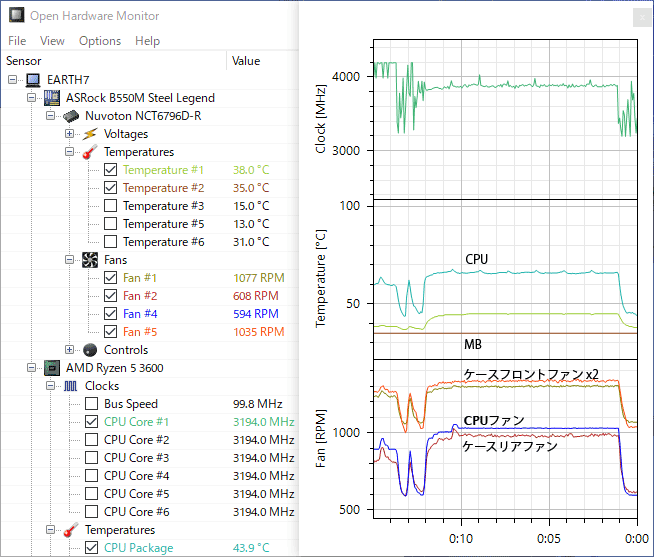Check the CPU Core #6 checkbox

click(x=92, y=512)
